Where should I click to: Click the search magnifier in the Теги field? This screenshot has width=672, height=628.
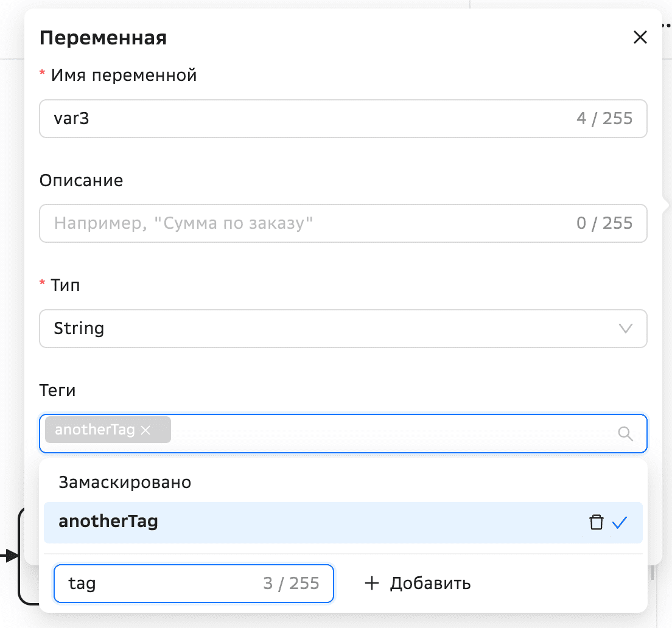[x=625, y=433]
